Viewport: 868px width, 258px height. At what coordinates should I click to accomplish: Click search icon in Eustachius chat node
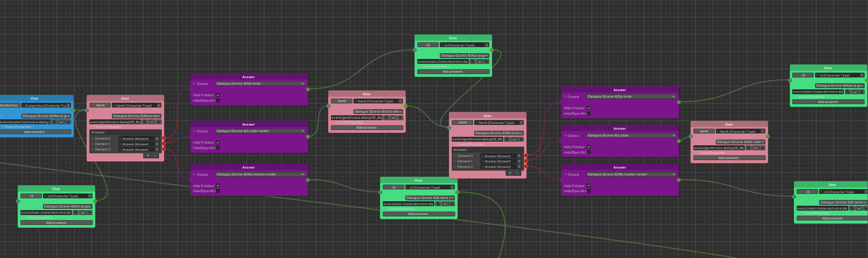coord(54,122)
